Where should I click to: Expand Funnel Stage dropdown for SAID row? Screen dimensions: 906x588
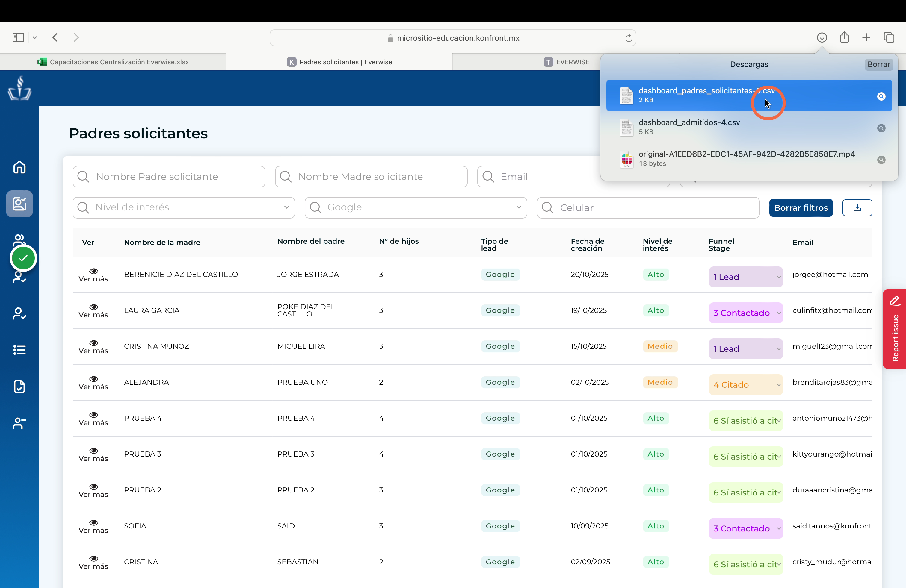coord(745,528)
